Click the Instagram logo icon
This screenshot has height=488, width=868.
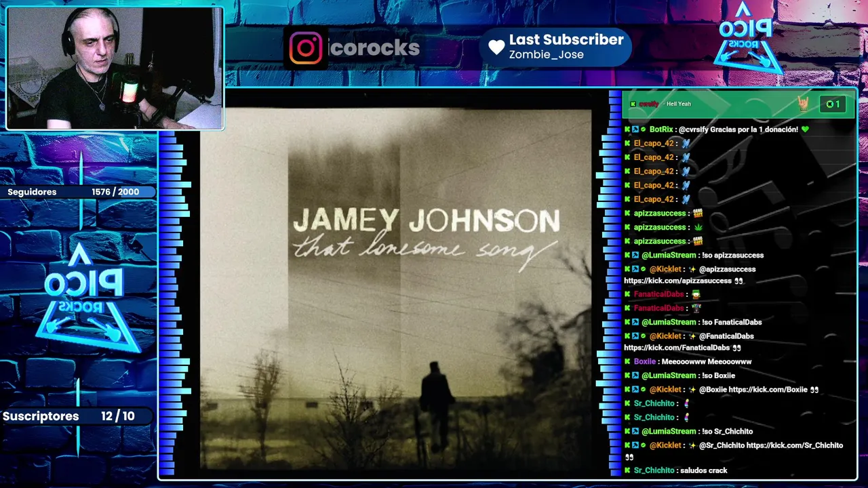pos(305,48)
